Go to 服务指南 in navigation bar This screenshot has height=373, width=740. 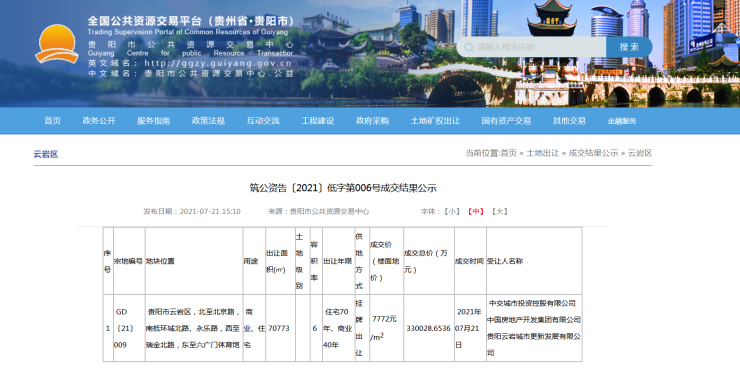point(153,121)
